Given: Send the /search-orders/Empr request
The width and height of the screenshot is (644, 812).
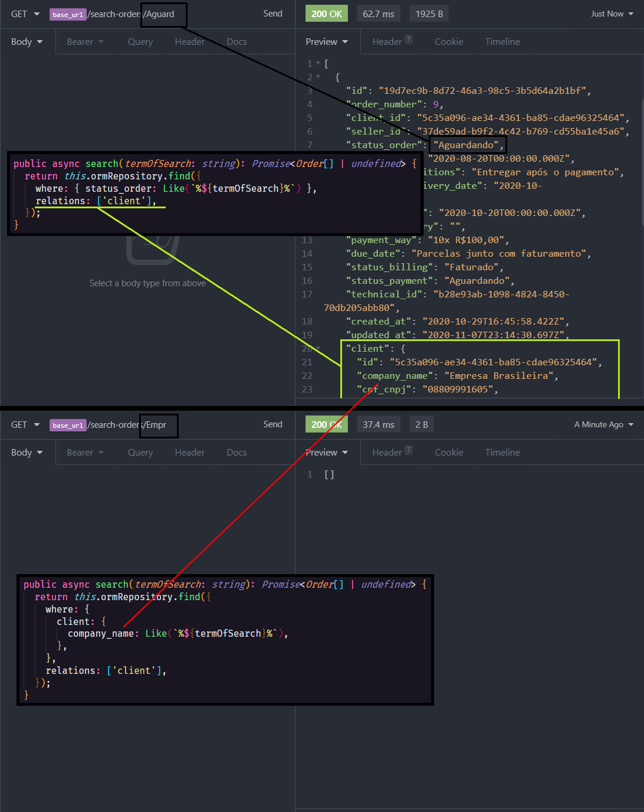Looking at the screenshot, I should click(x=272, y=424).
